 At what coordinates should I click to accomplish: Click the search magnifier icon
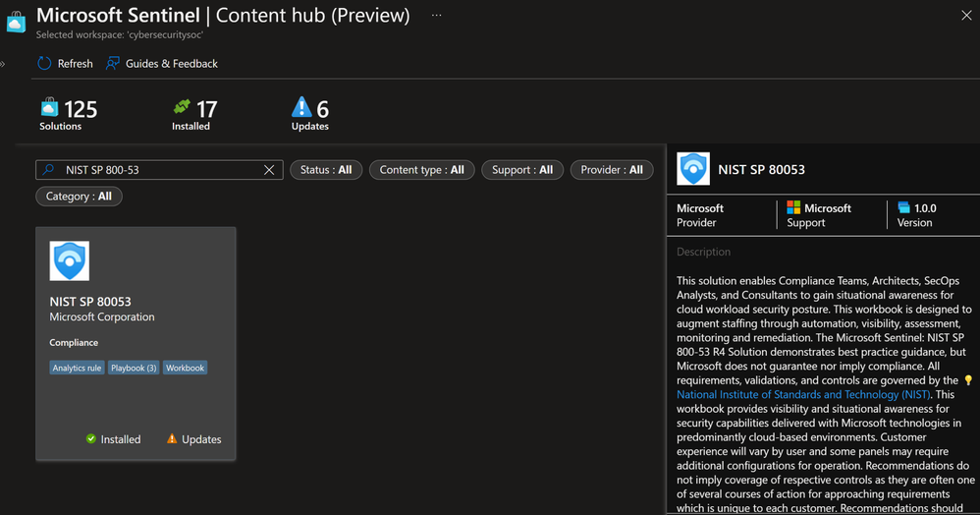[49, 170]
